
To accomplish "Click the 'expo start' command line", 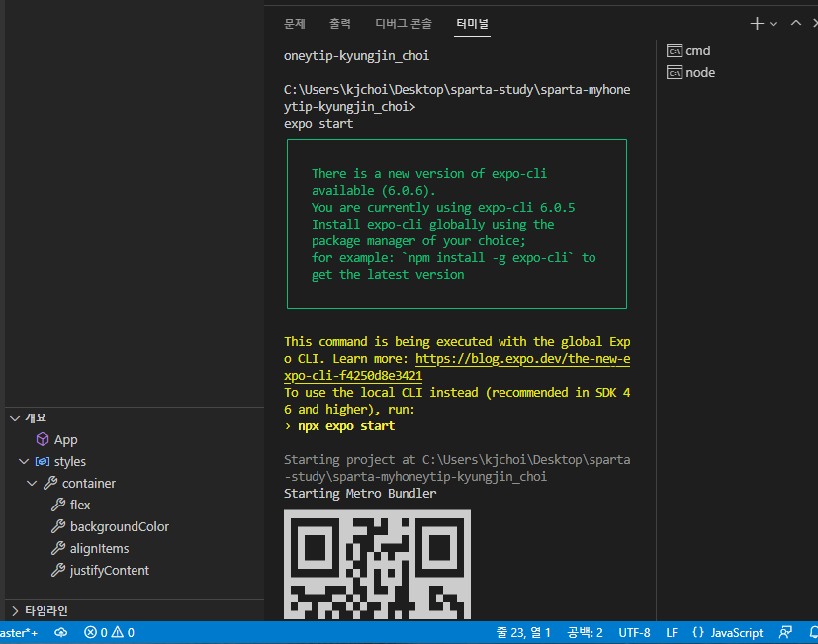I will click(318, 124).
